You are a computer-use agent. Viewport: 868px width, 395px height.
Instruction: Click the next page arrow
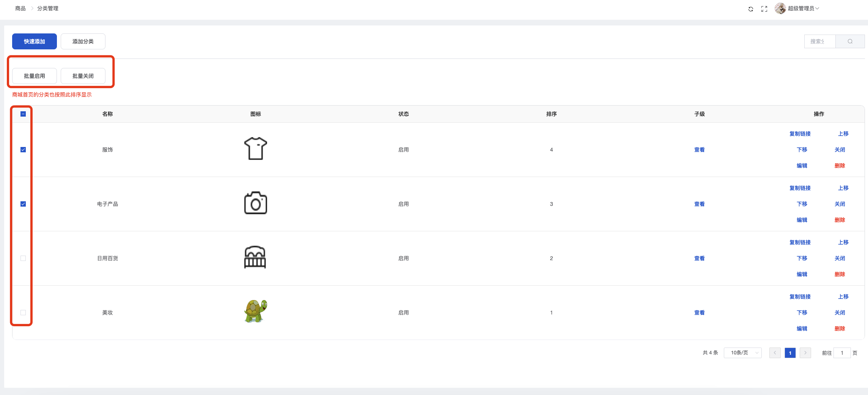[805, 353]
